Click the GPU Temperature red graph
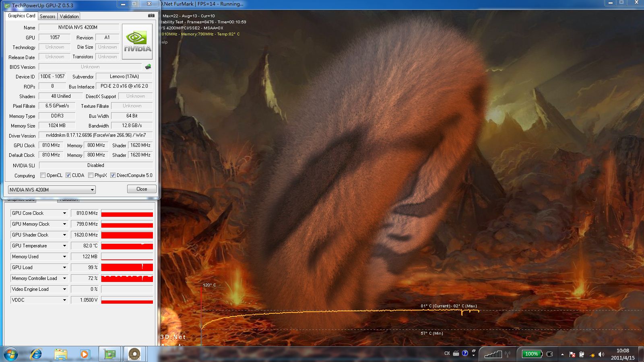The image size is (644, 362). [127, 246]
